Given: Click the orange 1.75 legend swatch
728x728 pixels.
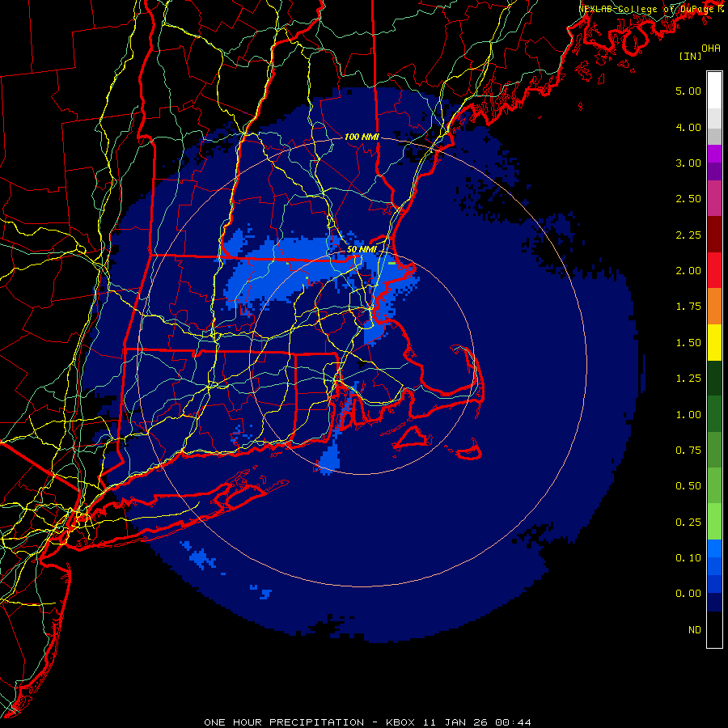Looking at the screenshot, I should click(714, 307).
